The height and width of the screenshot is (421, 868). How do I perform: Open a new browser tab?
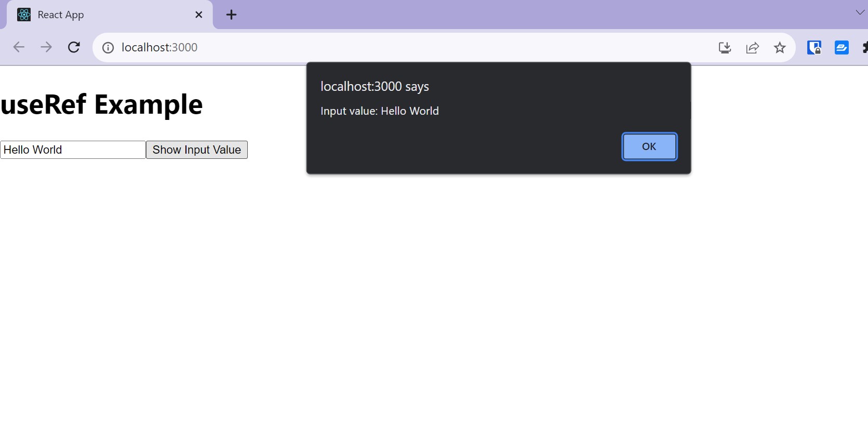pyautogui.click(x=232, y=15)
